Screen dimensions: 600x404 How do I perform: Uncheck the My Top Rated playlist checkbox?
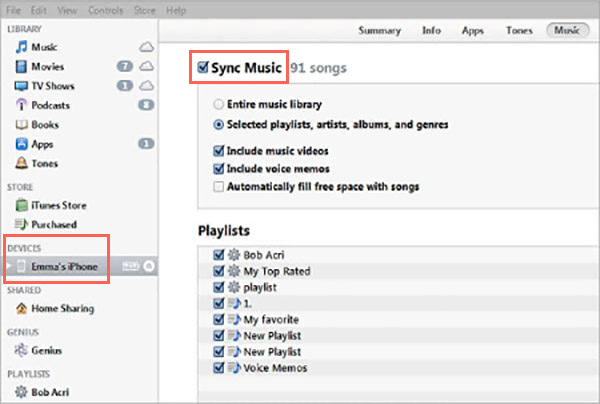coord(218,271)
